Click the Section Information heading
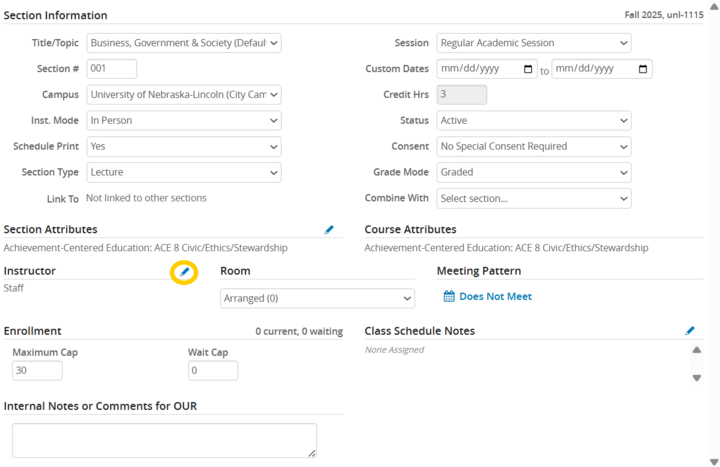This screenshot has height=467, width=720. tap(56, 16)
